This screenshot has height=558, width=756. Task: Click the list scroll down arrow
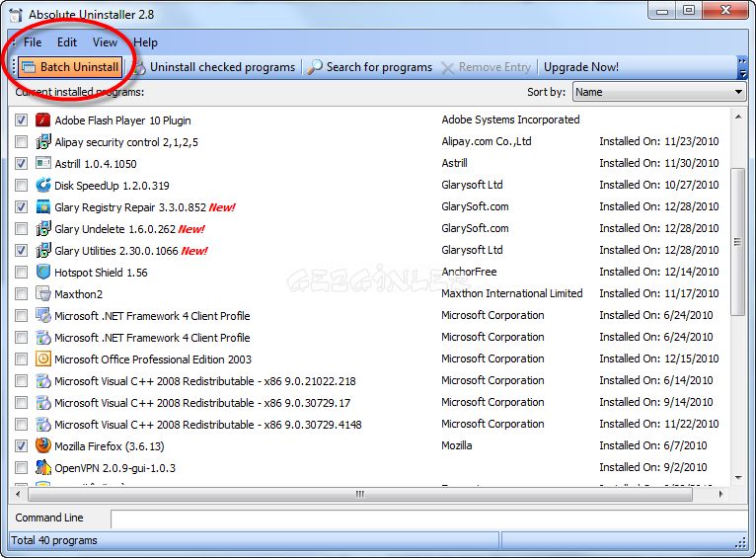pos(738,478)
